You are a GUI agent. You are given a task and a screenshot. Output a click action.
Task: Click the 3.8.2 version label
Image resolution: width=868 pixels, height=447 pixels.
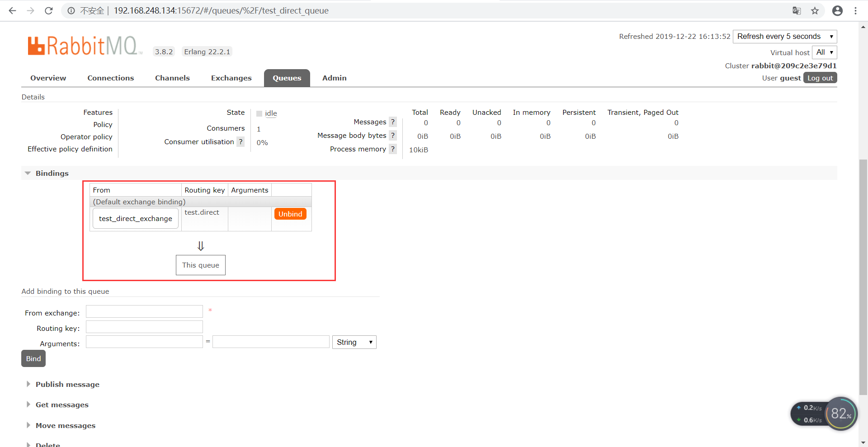164,52
